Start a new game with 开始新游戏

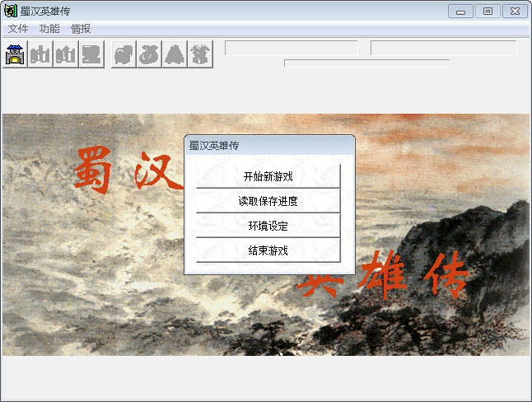tap(268, 176)
